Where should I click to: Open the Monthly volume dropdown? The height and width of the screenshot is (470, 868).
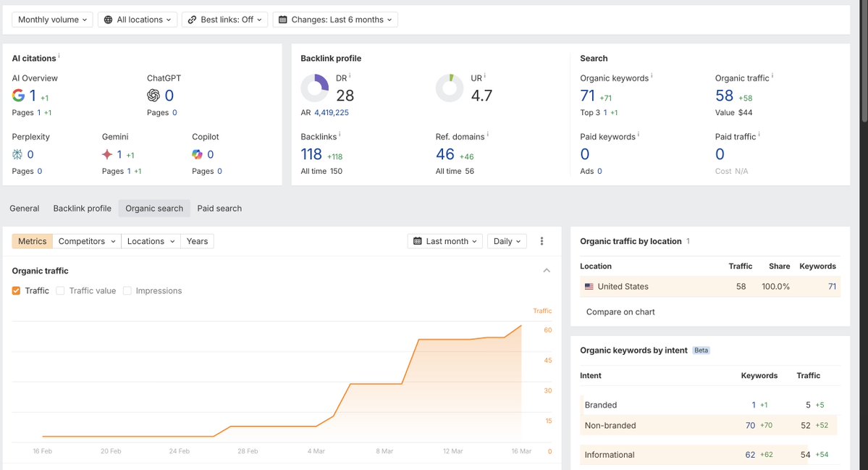52,20
